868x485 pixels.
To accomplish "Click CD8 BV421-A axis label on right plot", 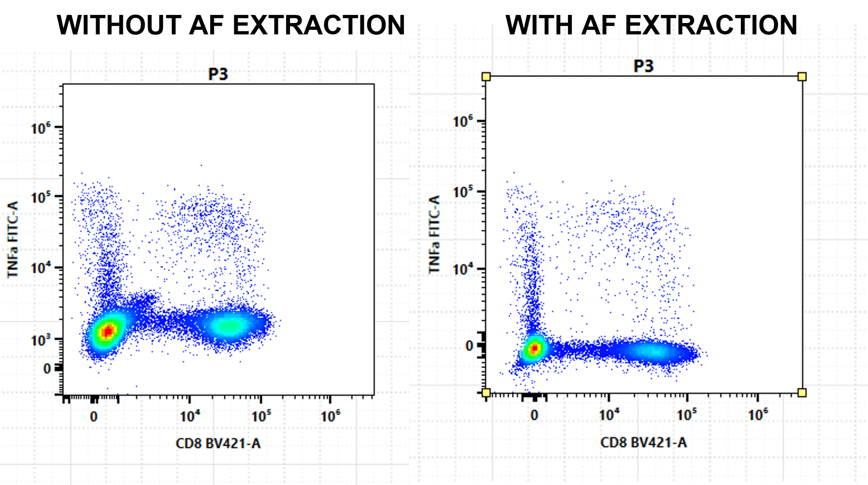I will point(644,442).
